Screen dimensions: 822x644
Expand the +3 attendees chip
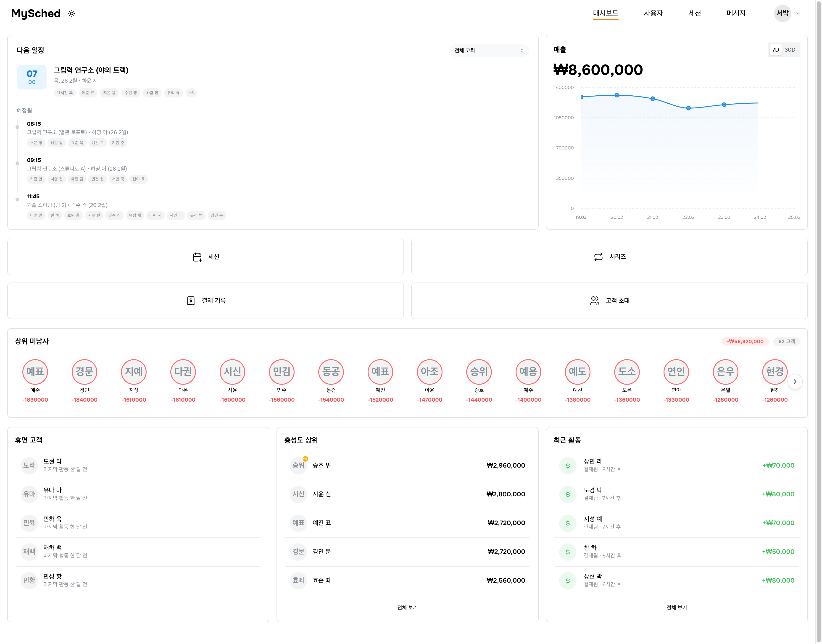(x=191, y=93)
